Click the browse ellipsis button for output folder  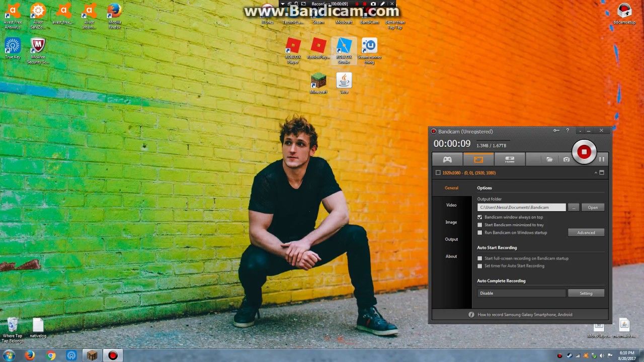[x=574, y=207]
